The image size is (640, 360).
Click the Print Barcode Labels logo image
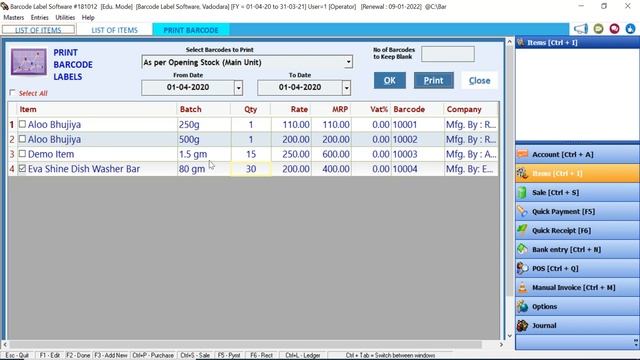29,62
